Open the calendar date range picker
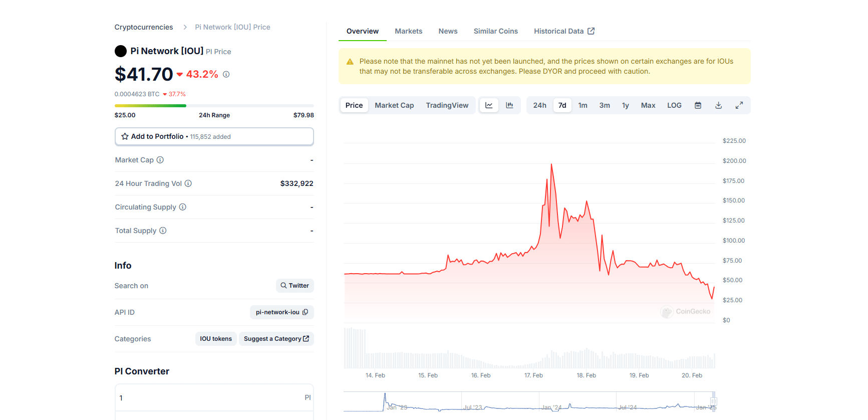868x420 pixels. pyautogui.click(x=698, y=105)
